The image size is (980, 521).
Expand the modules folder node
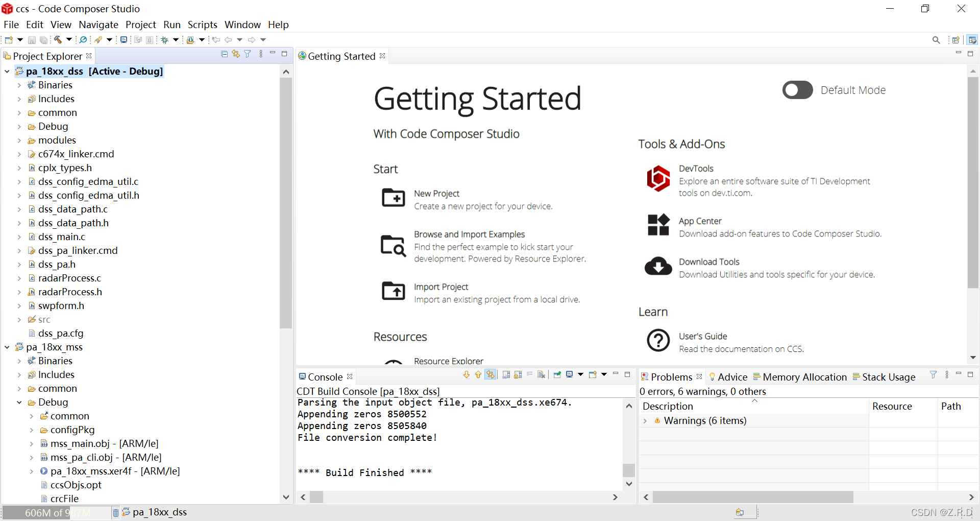coord(19,140)
